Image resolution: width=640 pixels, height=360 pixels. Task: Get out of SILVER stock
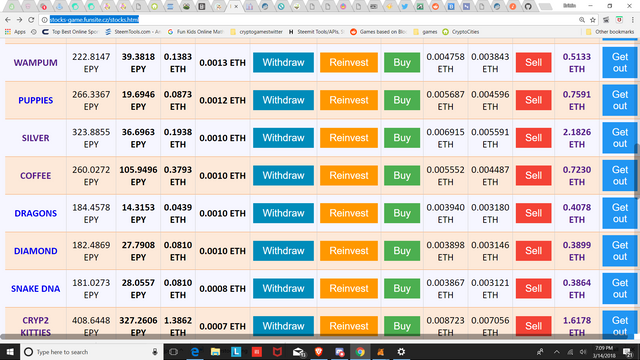pyautogui.click(x=620, y=138)
